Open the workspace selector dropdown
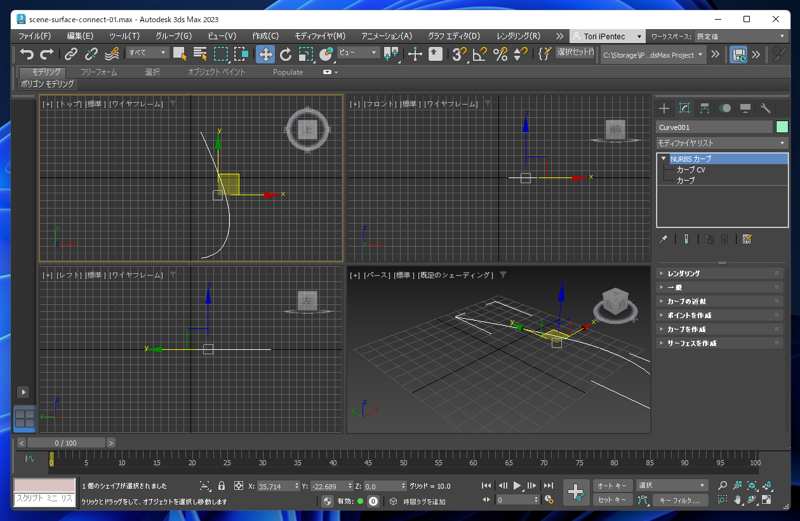The image size is (800, 521). click(741, 36)
